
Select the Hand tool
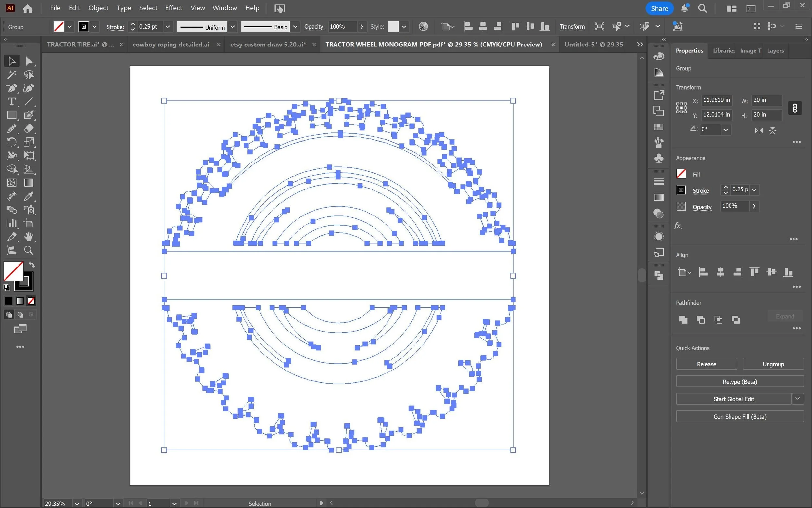click(x=29, y=237)
